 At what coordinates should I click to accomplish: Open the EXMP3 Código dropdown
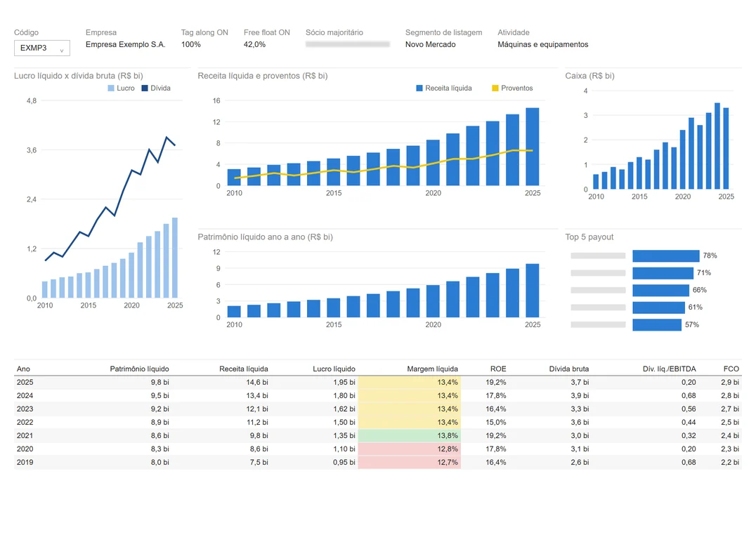(42, 48)
